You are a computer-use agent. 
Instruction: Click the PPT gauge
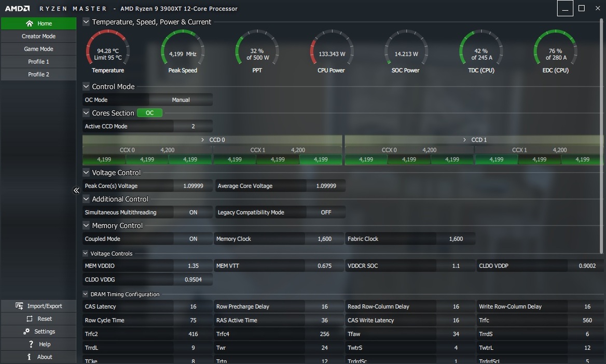[x=257, y=51]
